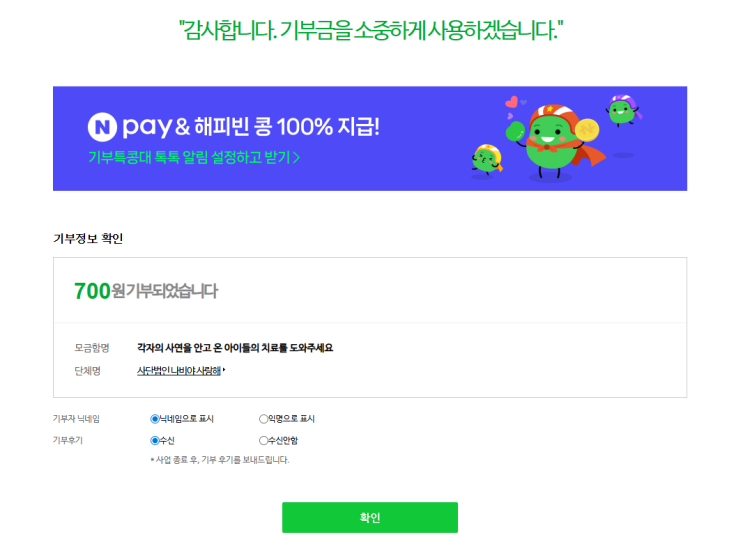
Task: Open the 사단법인나비야사랑해 organization link
Action: point(179,371)
